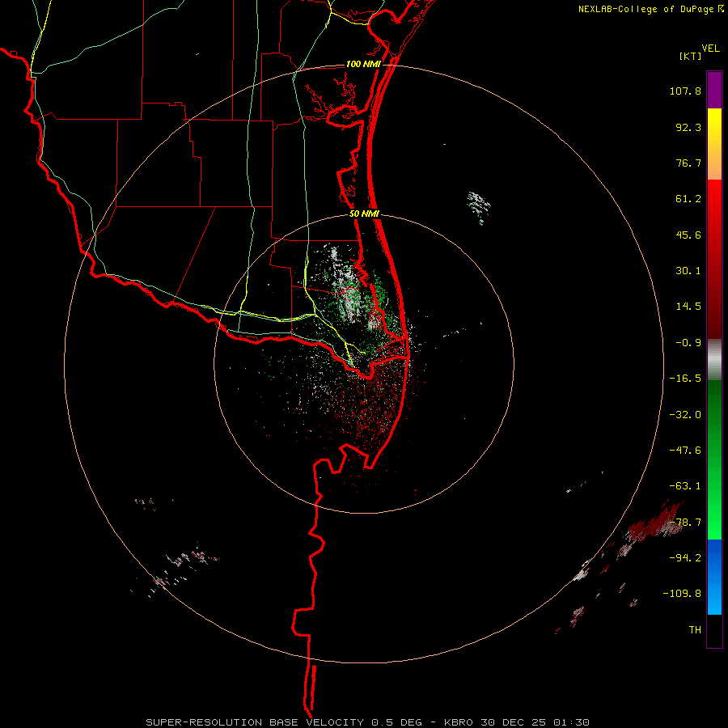Click the 100 NMI range ring label

pyautogui.click(x=363, y=64)
